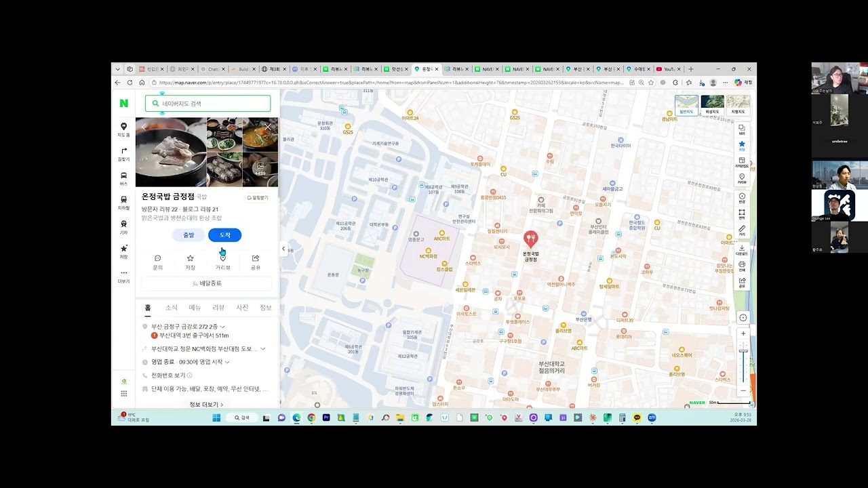The height and width of the screenshot is (488, 868).
Task: Toggle 거리뷰 street view layer on map toolbar
Action: point(742,178)
